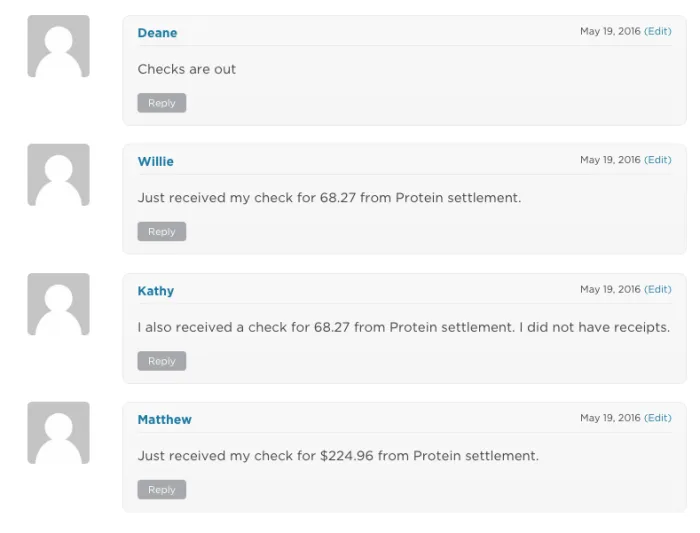Viewport: 700px width, 533px height.
Task: Open Matthew's author name link
Action: pyautogui.click(x=164, y=420)
